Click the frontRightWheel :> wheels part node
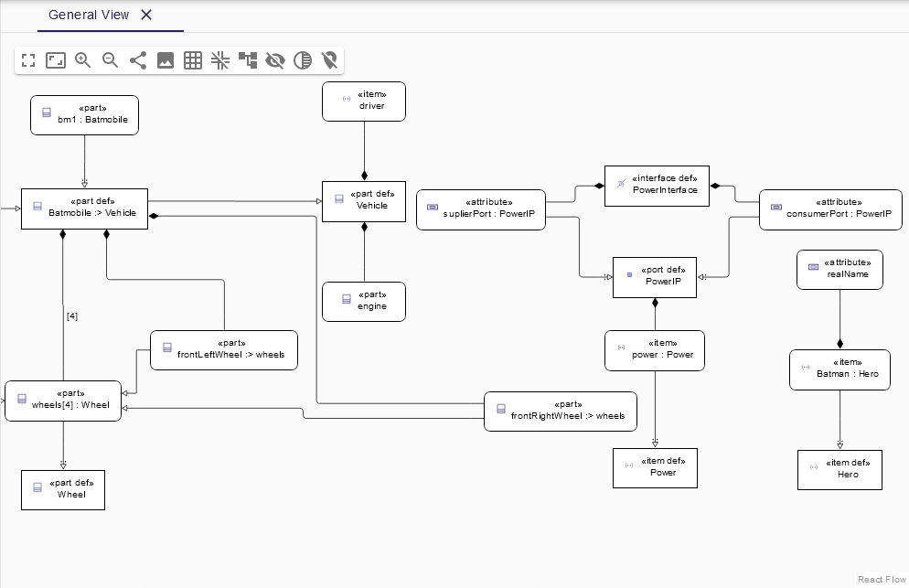The height and width of the screenshot is (588, 909). [560, 410]
